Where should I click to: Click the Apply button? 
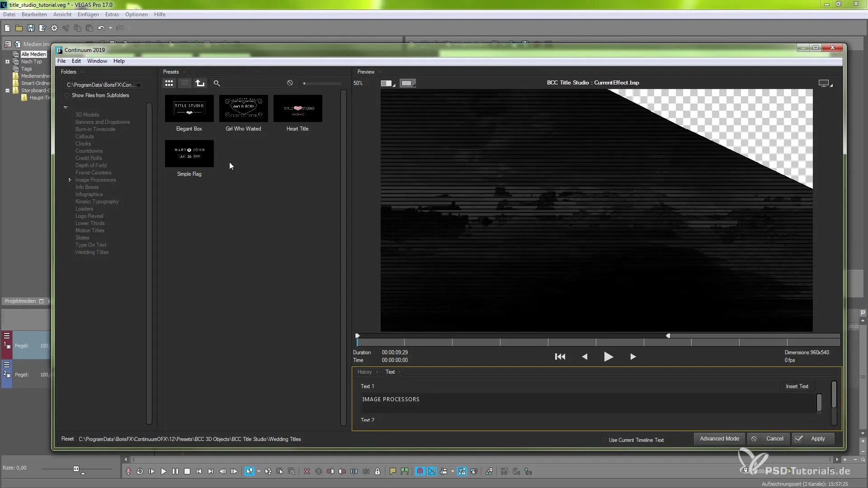[813, 439]
